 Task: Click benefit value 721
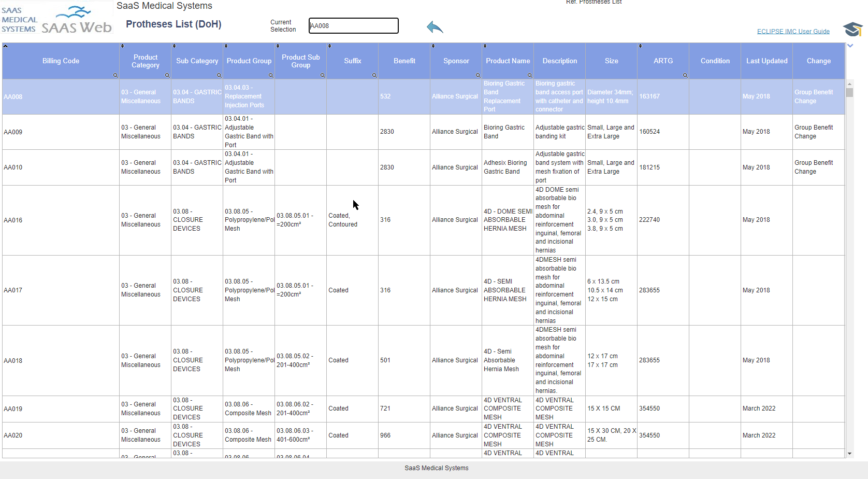385,408
